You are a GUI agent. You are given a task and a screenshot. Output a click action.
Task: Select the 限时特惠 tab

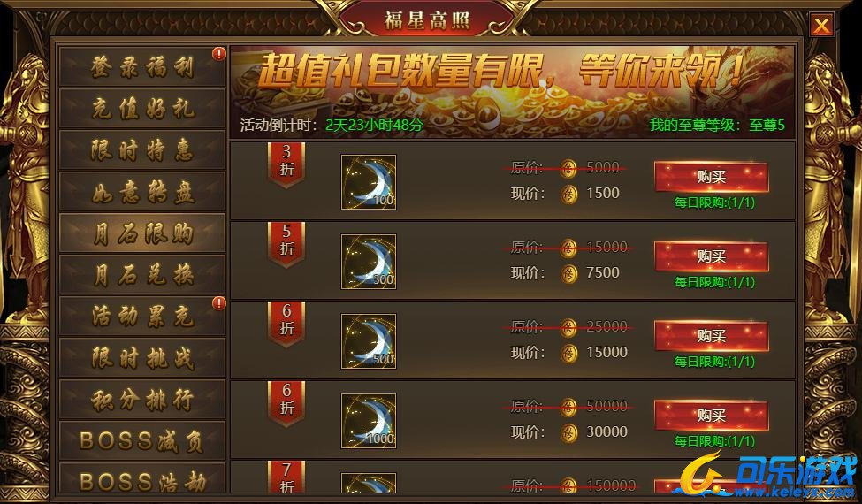point(142,150)
